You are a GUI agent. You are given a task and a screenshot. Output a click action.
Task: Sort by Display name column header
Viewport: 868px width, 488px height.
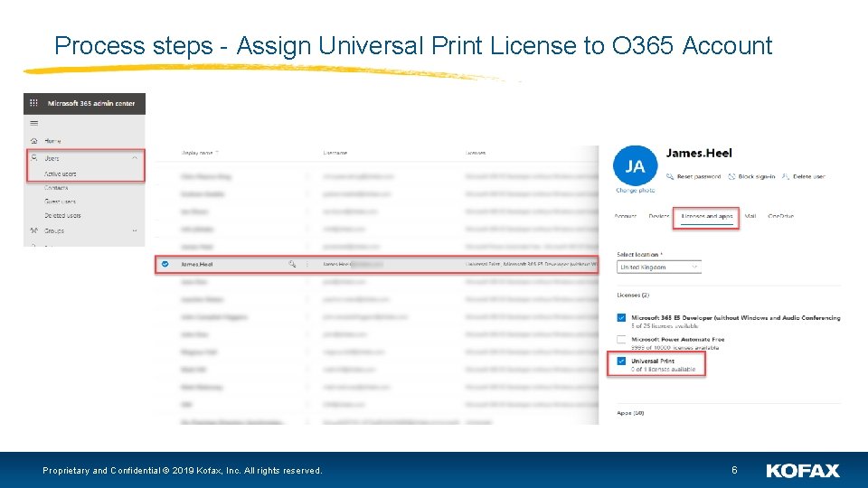(x=199, y=153)
